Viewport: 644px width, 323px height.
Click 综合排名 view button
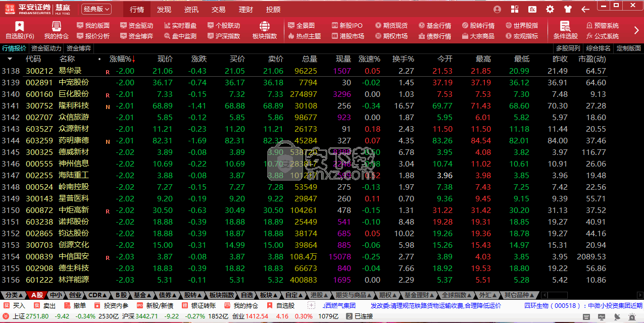pos(599,48)
